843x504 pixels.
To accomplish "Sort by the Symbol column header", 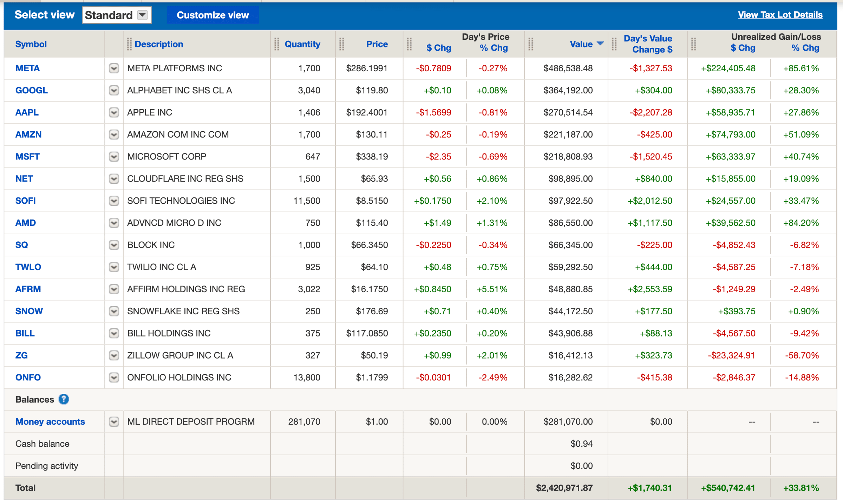I will (x=31, y=44).
